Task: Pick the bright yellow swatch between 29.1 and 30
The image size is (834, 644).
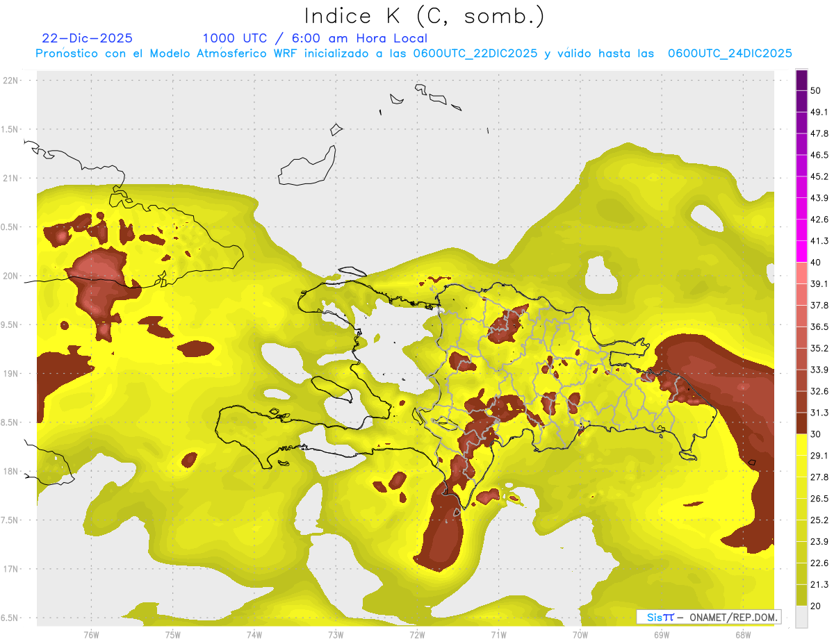Action: (801, 445)
